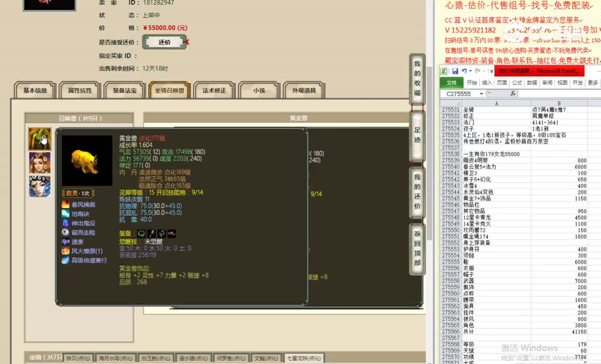The image size is (601, 364).
Task: Open the Undo history dropdown arrow
Action: [470, 71]
